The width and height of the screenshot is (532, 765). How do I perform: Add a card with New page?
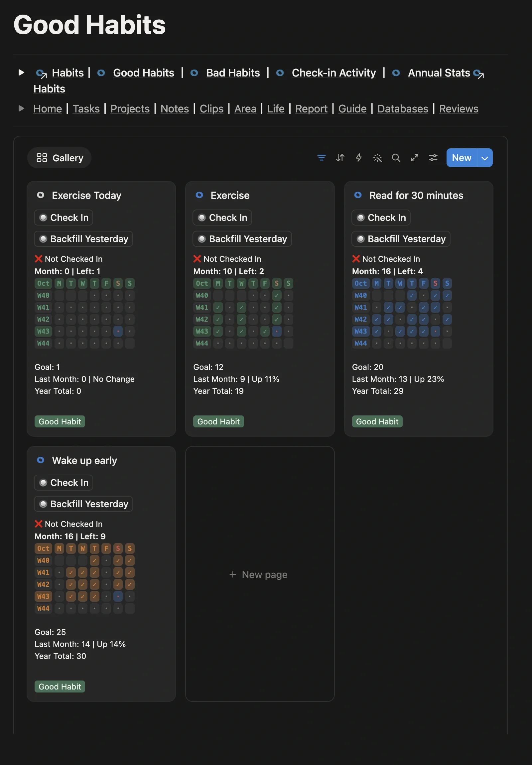259,574
